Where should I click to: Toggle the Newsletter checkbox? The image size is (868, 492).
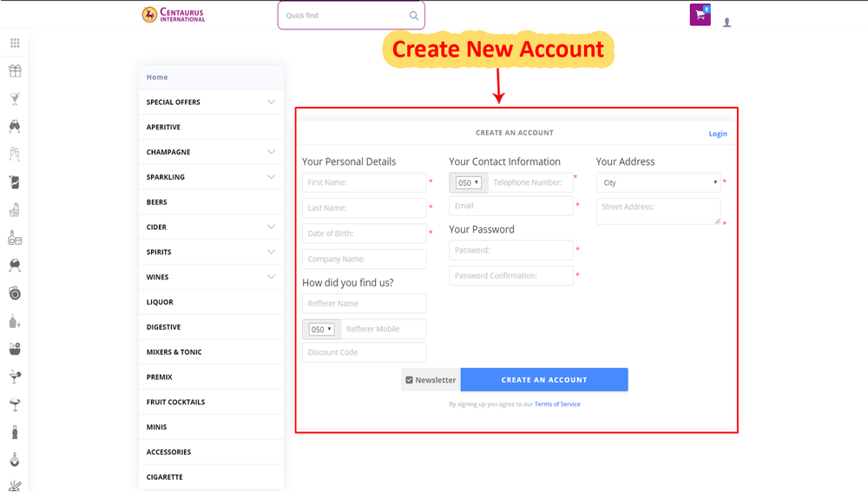[x=409, y=380]
